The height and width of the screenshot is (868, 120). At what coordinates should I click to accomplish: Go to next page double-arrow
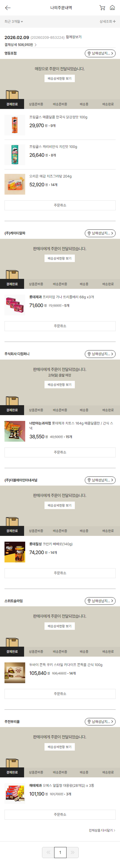72,852
